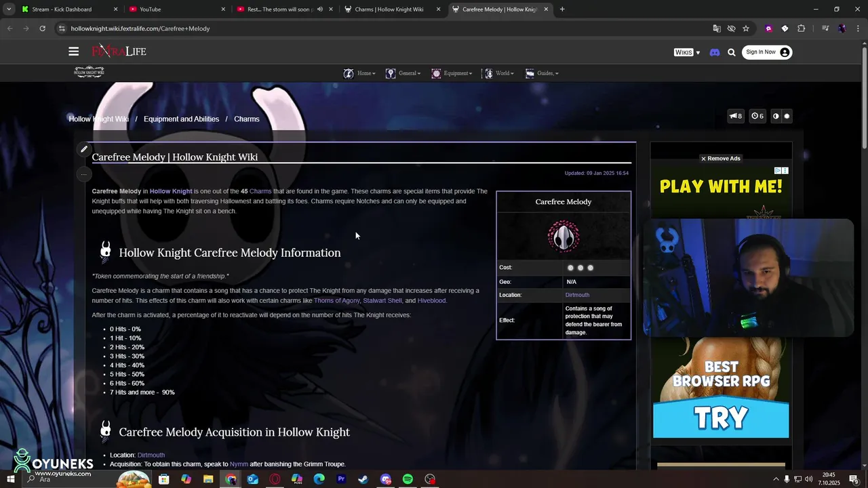Open Premiere Pro from the taskbar
This screenshot has height=488, width=868.
341,479
